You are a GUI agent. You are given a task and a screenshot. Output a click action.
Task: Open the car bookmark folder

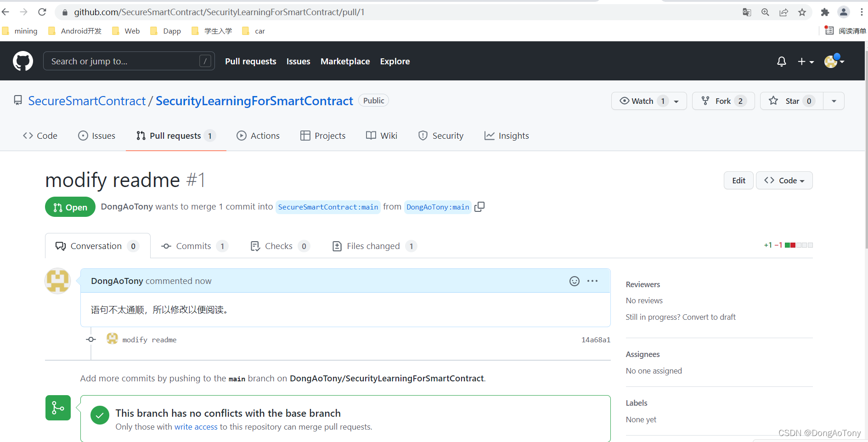[x=254, y=31]
